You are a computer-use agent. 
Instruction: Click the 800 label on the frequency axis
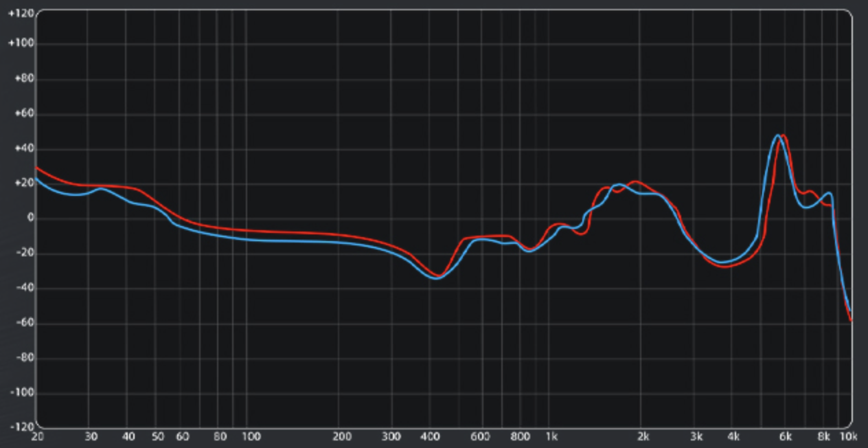(521, 436)
